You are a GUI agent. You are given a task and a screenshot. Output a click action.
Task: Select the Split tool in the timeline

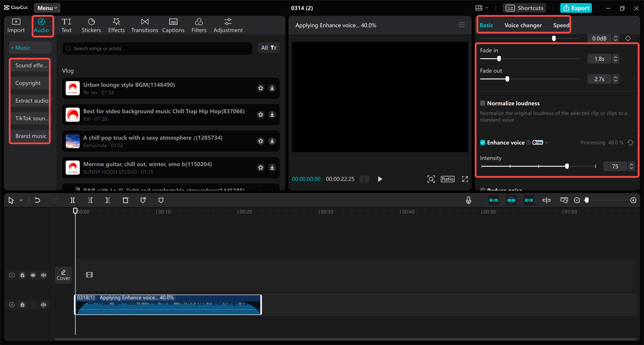coord(72,200)
